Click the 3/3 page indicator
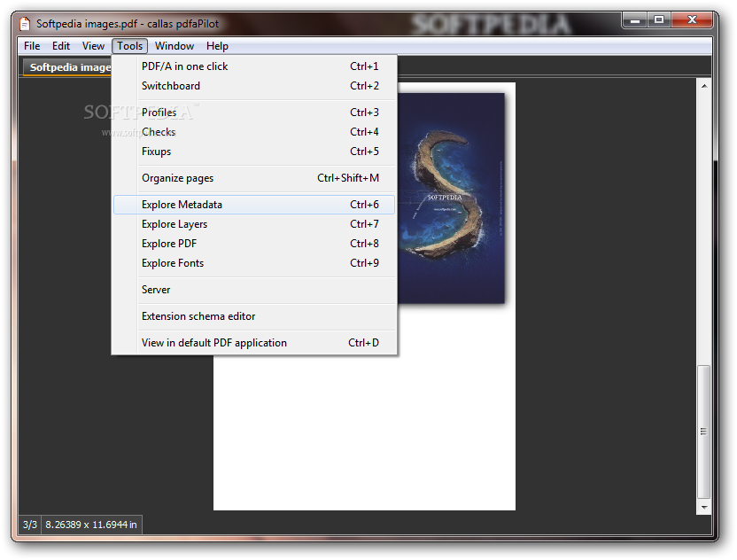This screenshot has height=560, width=737. coord(30,525)
